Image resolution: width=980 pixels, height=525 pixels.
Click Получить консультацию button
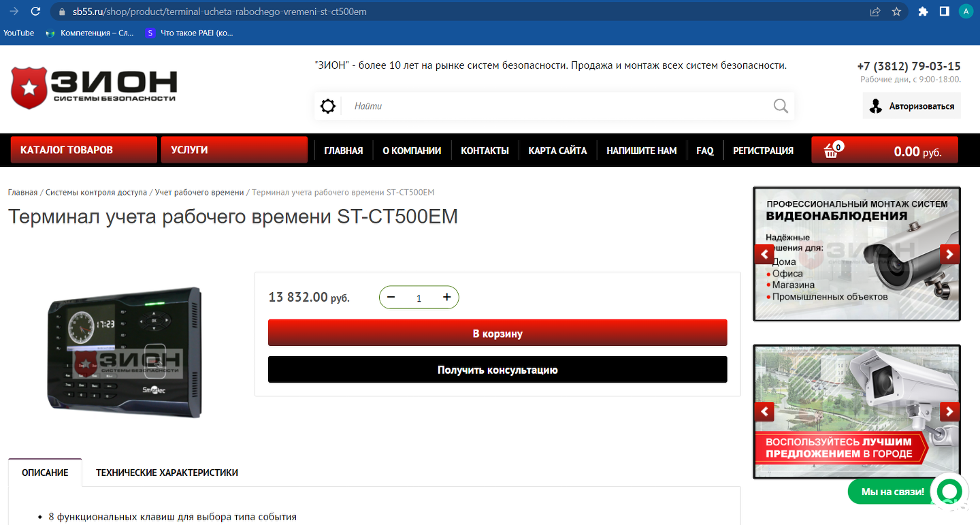pos(497,370)
